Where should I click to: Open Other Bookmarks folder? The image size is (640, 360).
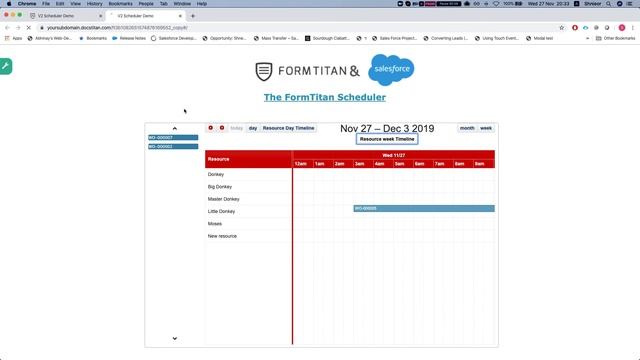point(616,38)
